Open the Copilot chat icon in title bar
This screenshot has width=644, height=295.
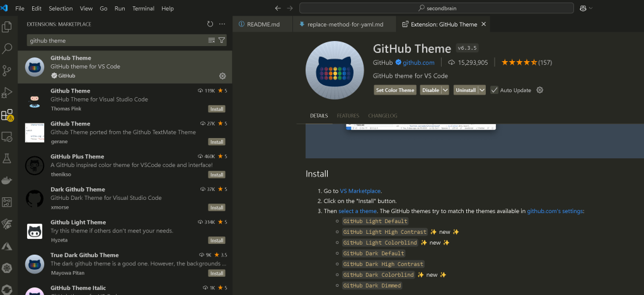point(583,8)
